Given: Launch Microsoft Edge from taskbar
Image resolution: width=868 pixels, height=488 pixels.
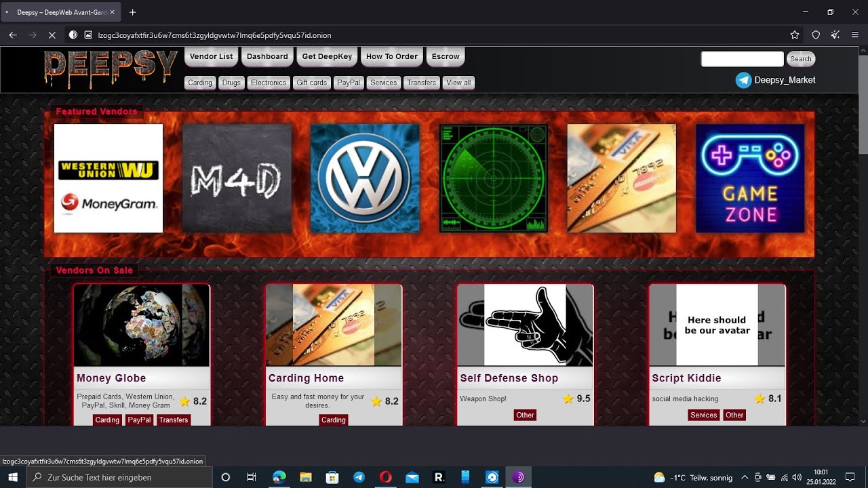Looking at the screenshot, I should pos(279,477).
